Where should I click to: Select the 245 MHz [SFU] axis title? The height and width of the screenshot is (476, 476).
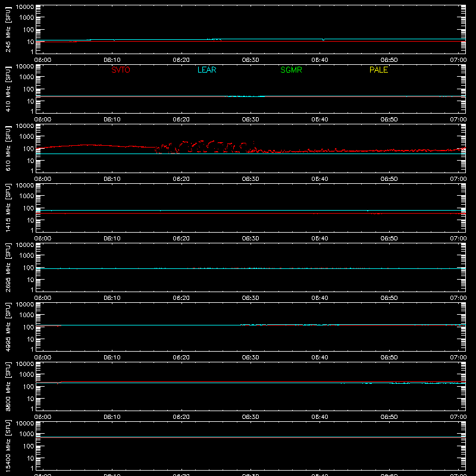(x=8, y=30)
